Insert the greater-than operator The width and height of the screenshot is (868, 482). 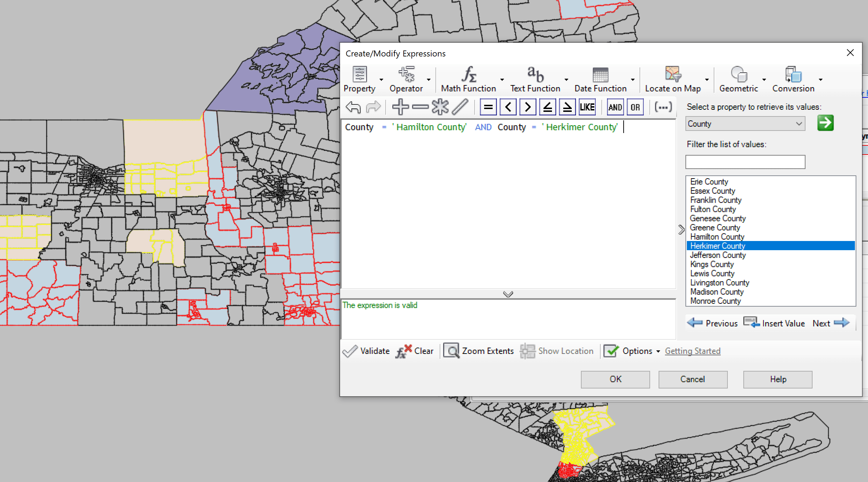coord(528,107)
